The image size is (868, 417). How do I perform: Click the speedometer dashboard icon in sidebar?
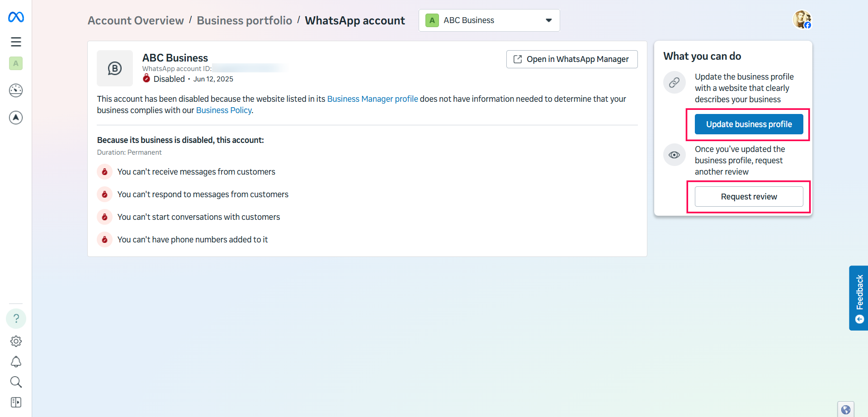pyautogui.click(x=16, y=90)
